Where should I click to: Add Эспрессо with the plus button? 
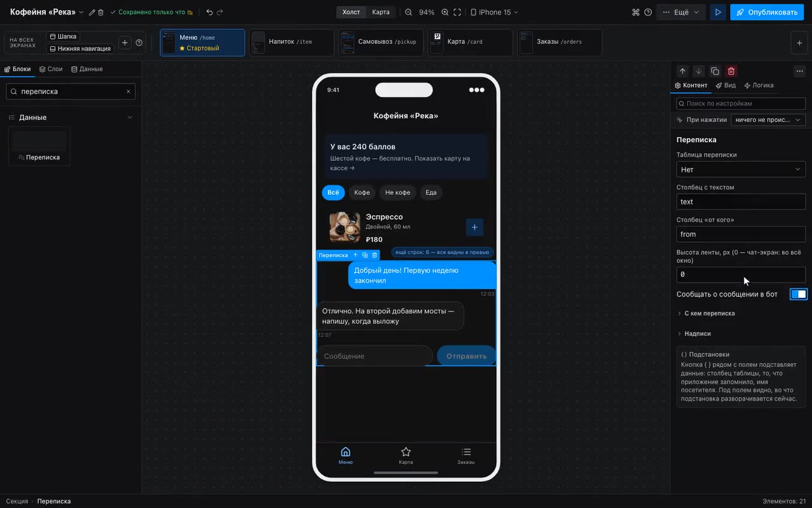475,227
